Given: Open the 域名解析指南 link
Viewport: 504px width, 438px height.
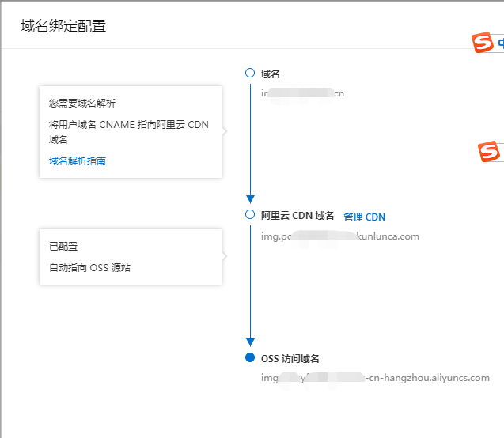Looking at the screenshot, I should [78, 160].
